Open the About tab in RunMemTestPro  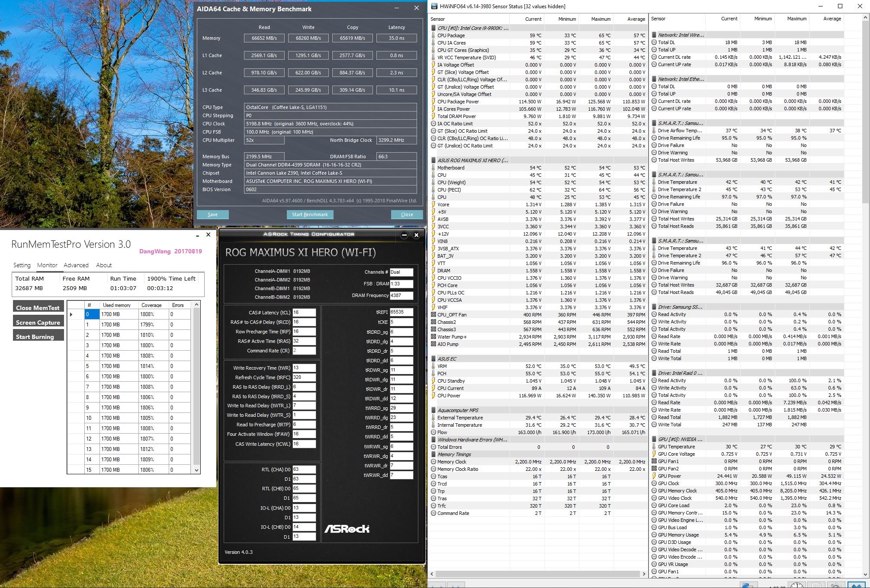tap(104, 265)
